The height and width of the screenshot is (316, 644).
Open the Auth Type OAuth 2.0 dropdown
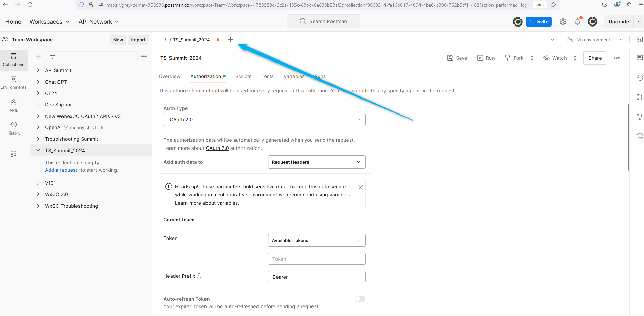click(x=265, y=120)
